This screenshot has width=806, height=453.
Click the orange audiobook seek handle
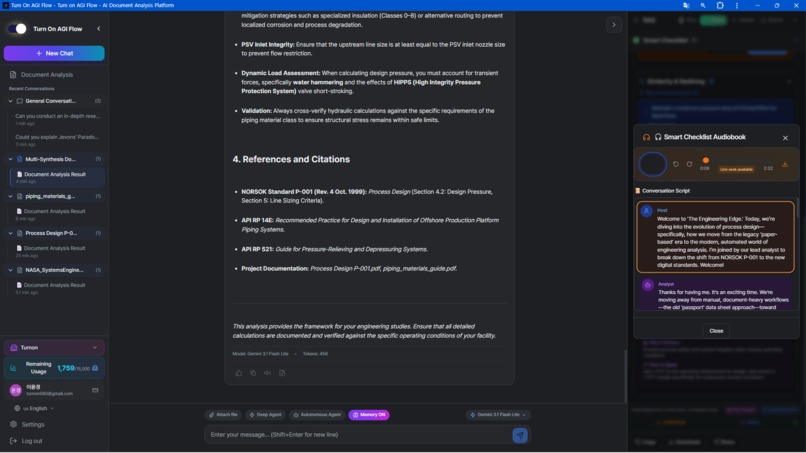coord(706,160)
